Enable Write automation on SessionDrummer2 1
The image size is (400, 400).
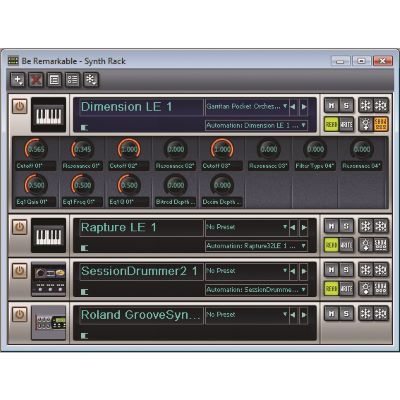tap(346, 289)
